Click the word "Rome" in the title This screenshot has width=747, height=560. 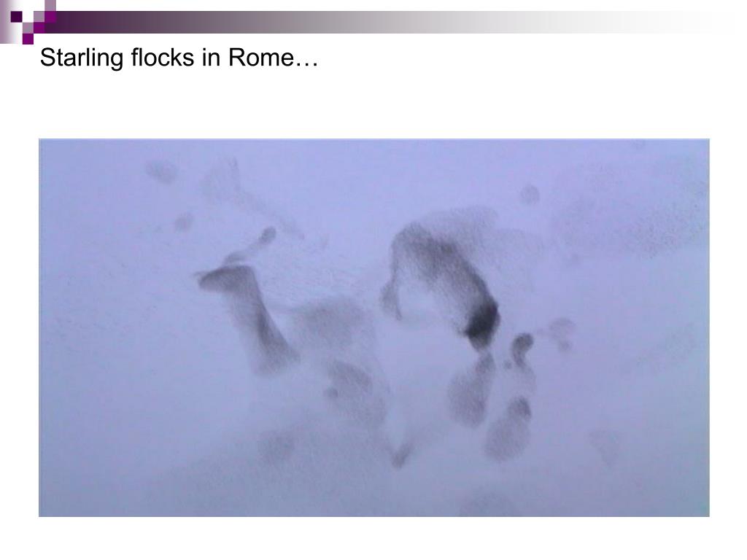click(x=261, y=58)
